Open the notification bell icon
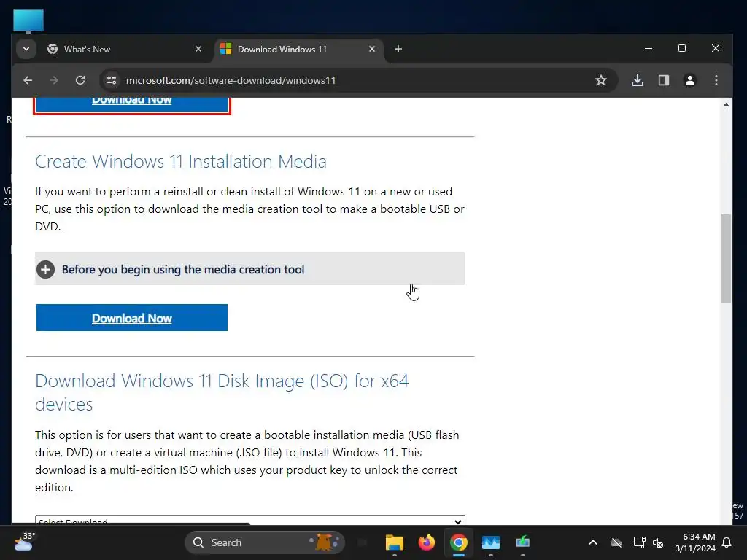 coord(727,542)
